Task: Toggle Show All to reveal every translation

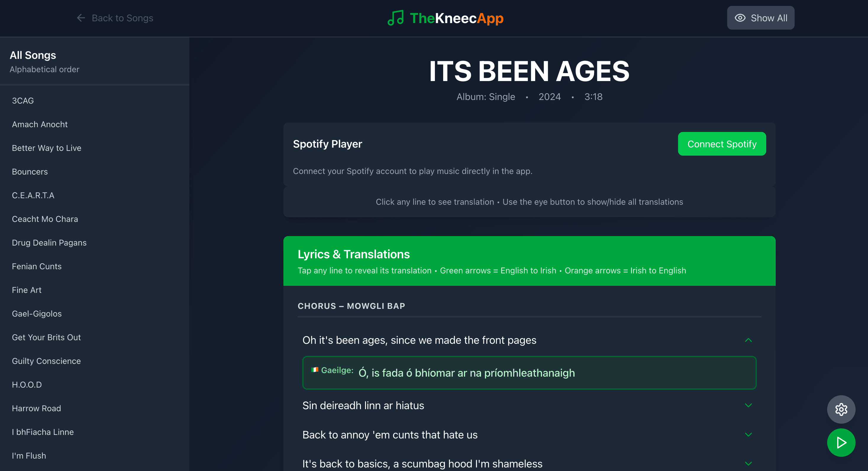Action: click(761, 17)
